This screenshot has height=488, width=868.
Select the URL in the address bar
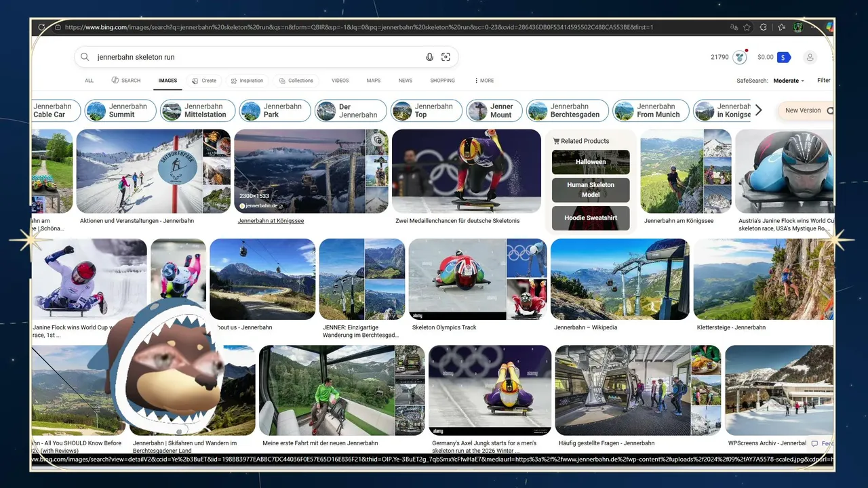pos(359,27)
